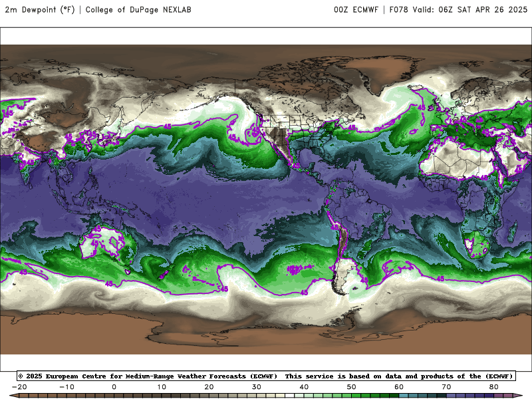Click the "2m Dewpoint (°F)" title text

[x=40, y=10]
